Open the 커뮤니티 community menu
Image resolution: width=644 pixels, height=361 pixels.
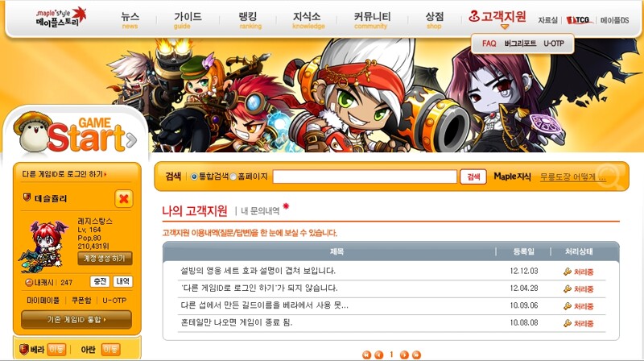[372, 19]
